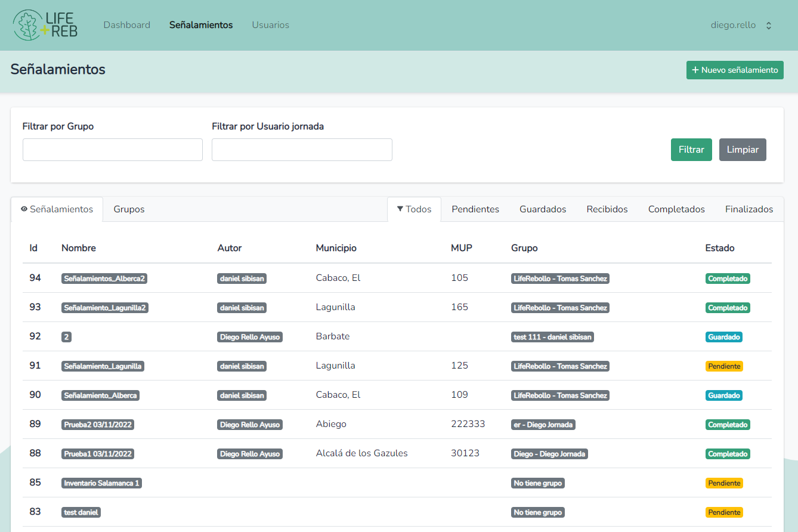The image size is (798, 532).
Task: Open the Finalizados status tab
Action: coord(749,209)
